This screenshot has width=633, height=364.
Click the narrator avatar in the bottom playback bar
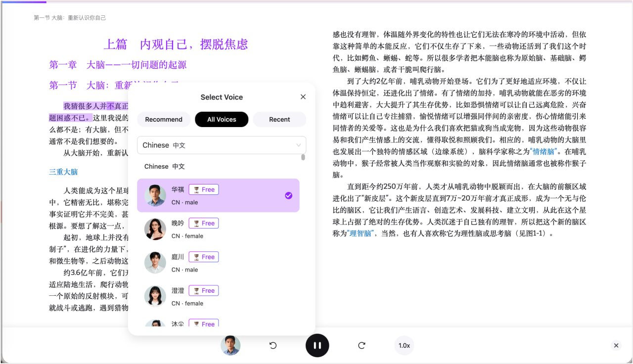230,345
